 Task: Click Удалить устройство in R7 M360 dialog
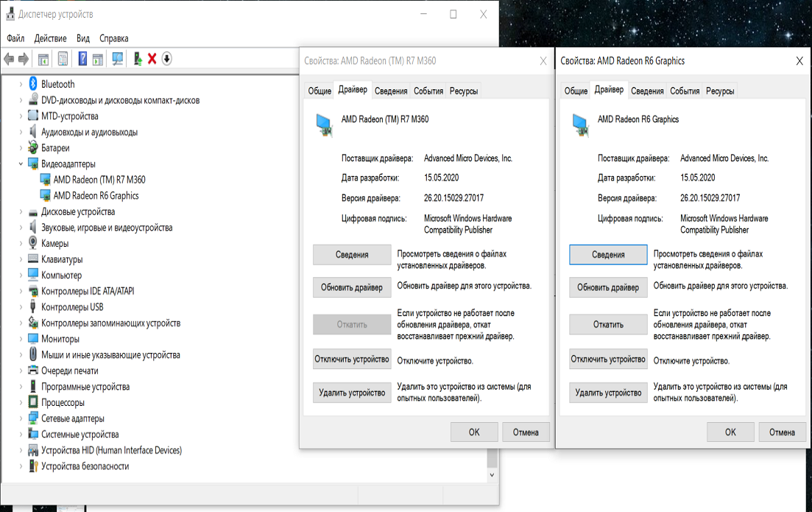[352, 393]
